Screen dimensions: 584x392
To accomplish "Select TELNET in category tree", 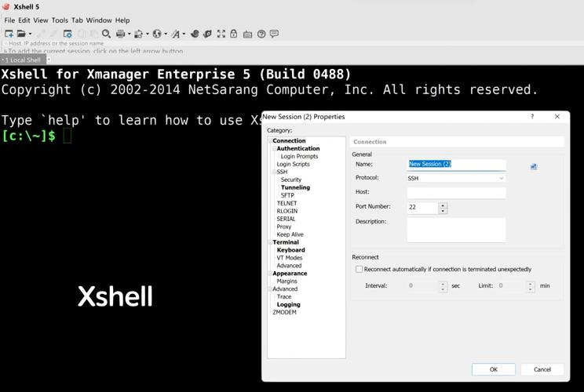I will point(287,203).
